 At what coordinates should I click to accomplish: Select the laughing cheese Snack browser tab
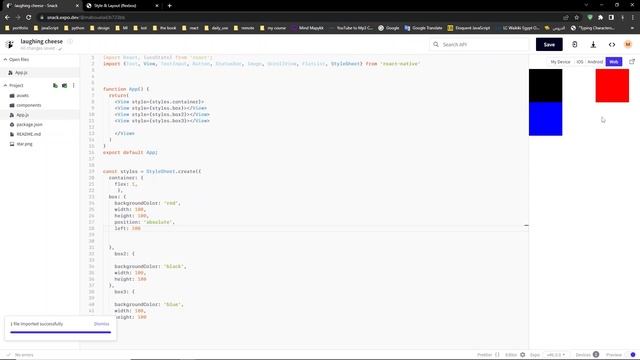click(x=41, y=6)
